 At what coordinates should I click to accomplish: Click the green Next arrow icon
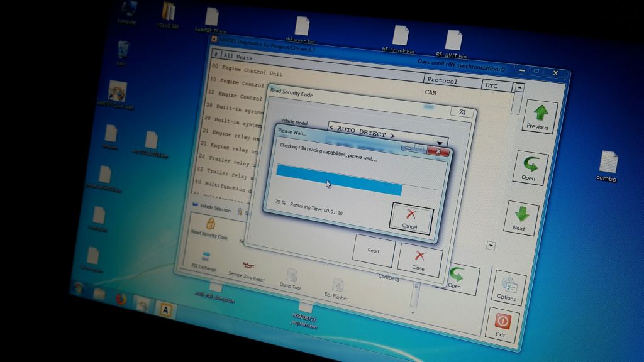coord(521,214)
